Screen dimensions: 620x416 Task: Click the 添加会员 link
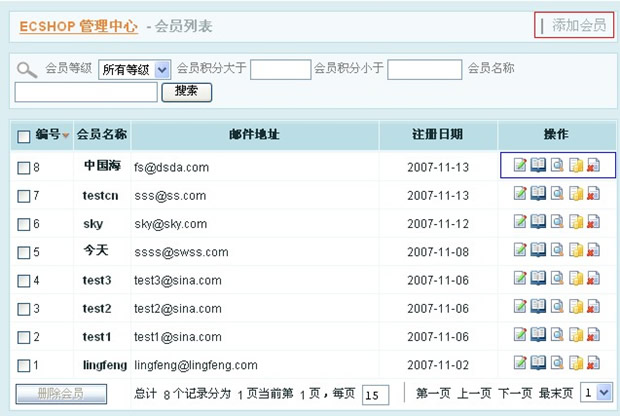(579, 25)
